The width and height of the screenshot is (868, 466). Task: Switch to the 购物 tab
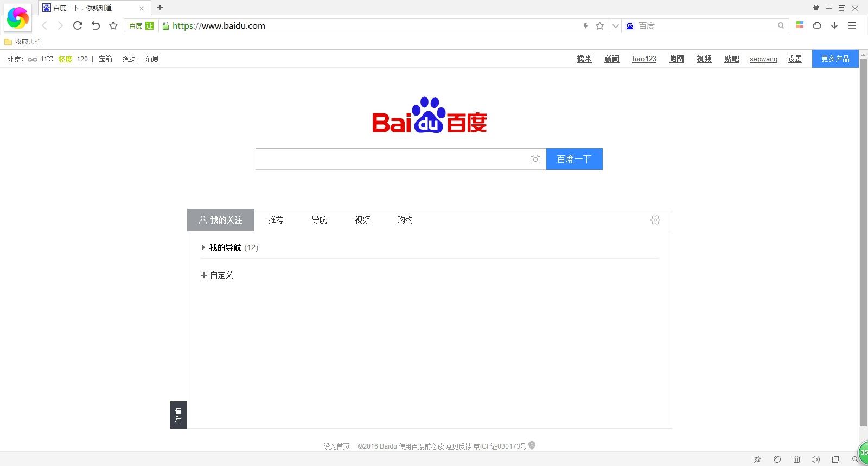(405, 220)
